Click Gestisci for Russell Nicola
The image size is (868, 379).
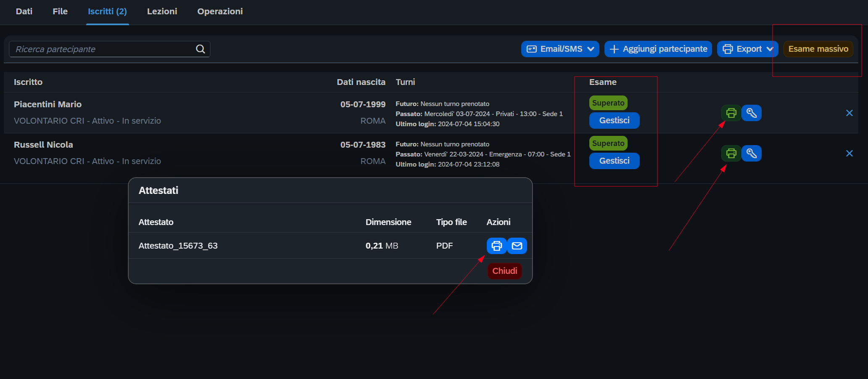pos(614,161)
